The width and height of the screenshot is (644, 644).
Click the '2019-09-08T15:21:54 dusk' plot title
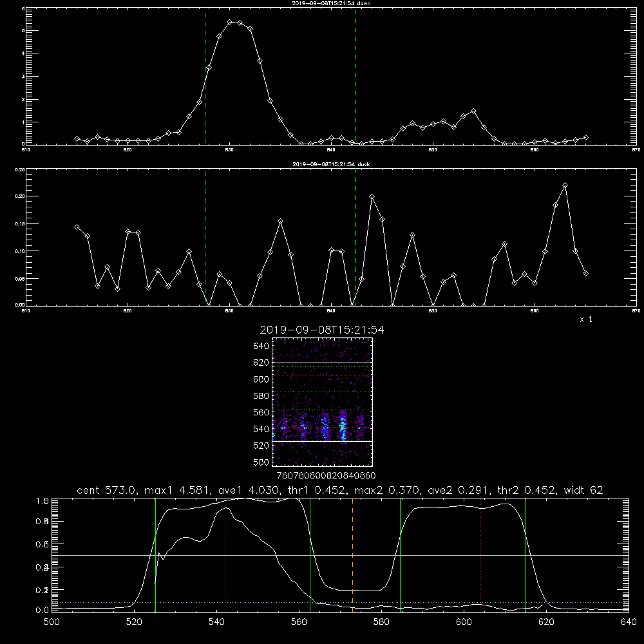click(331, 164)
